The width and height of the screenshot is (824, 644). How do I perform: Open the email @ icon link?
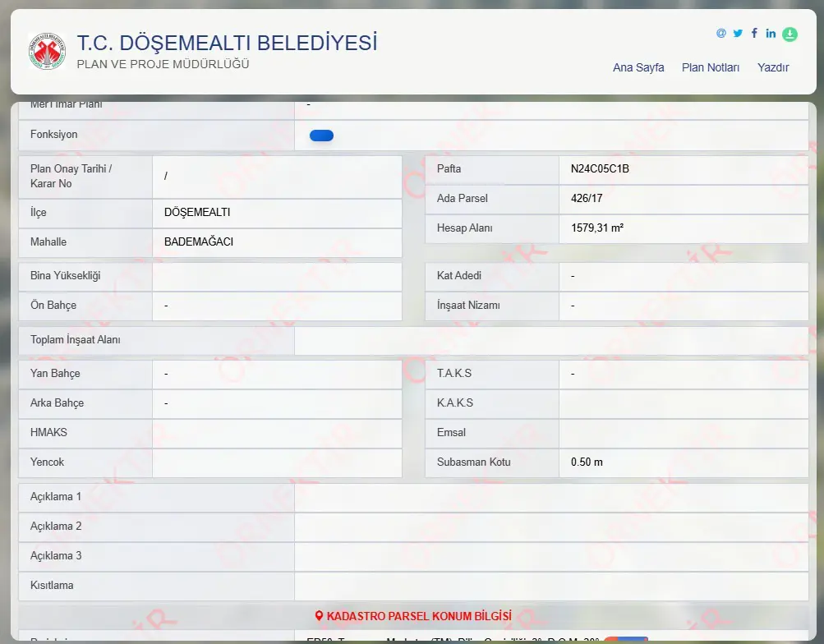(721, 34)
